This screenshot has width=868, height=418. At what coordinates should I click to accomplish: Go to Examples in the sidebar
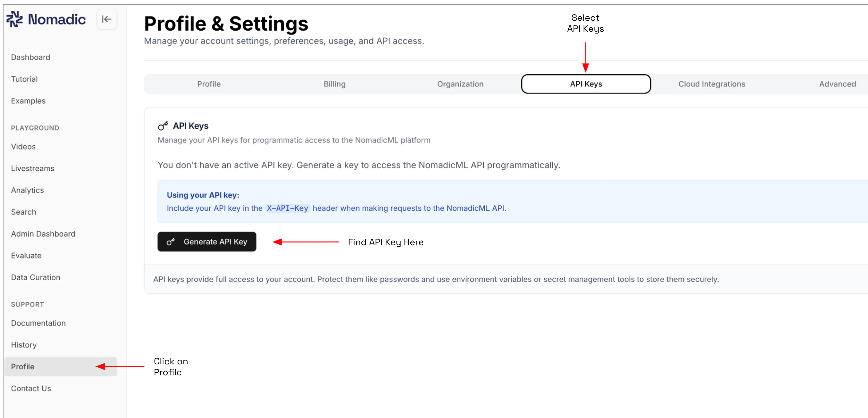28,101
